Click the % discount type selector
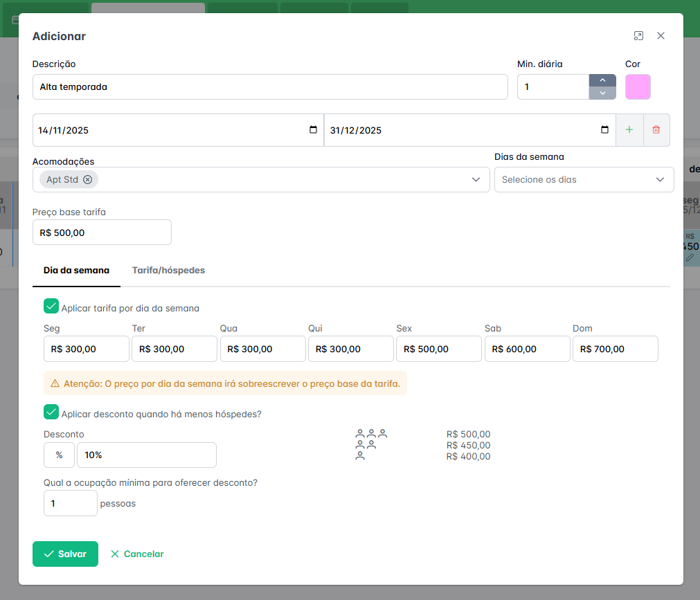Viewport: 700px width, 600px height. click(x=60, y=455)
